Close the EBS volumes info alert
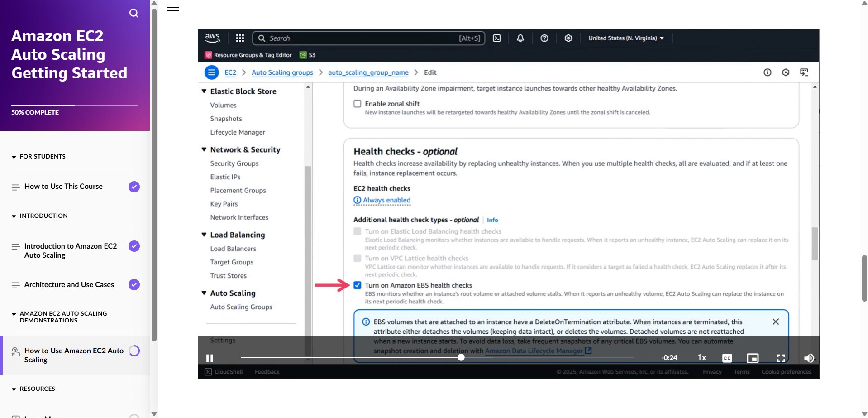Image resolution: width=868 pixels, height=418 pixels. tap(776, 322)
